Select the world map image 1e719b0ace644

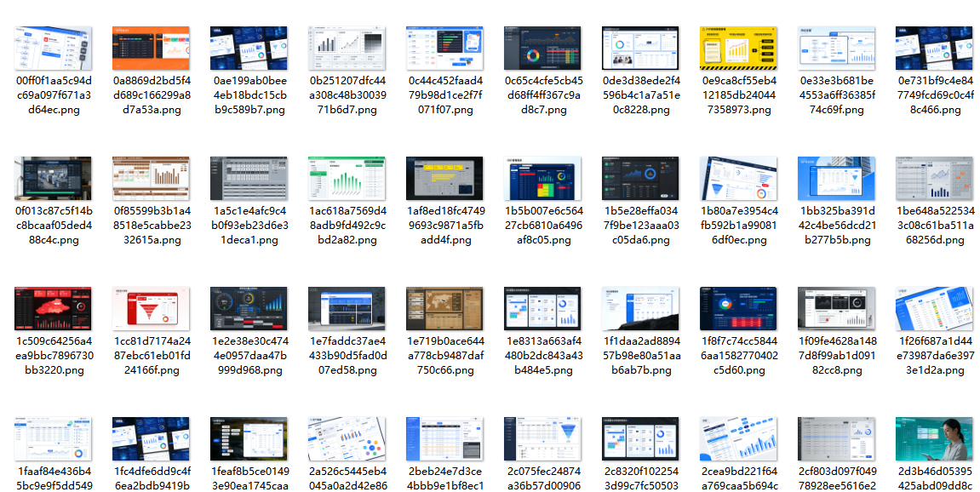(444, 308)
